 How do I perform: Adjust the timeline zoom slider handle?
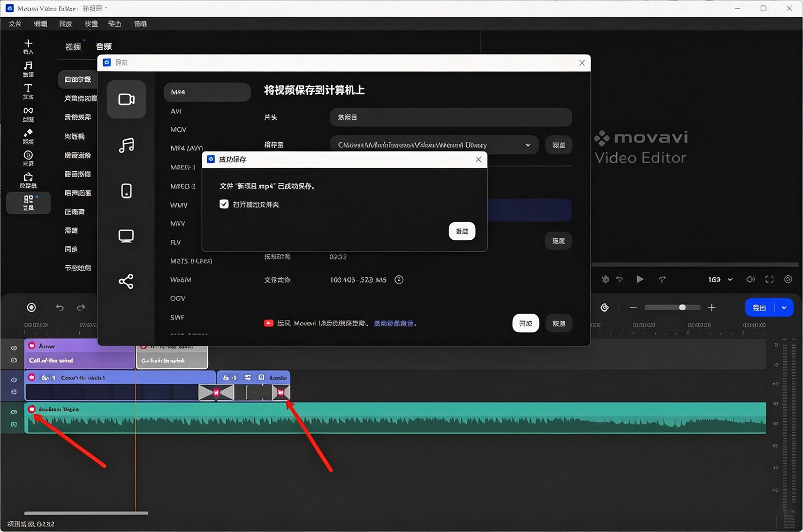(682, 307)
